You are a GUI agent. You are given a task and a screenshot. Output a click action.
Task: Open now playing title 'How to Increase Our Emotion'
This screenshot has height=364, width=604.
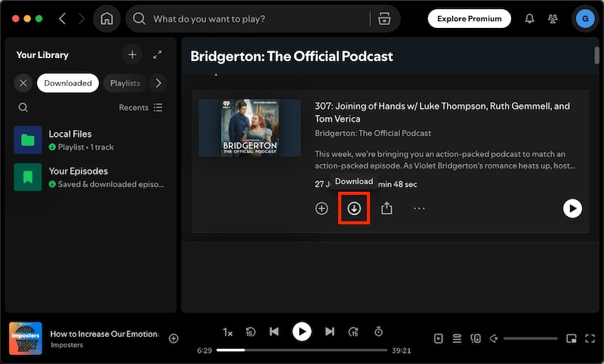[x=104, y=334]
